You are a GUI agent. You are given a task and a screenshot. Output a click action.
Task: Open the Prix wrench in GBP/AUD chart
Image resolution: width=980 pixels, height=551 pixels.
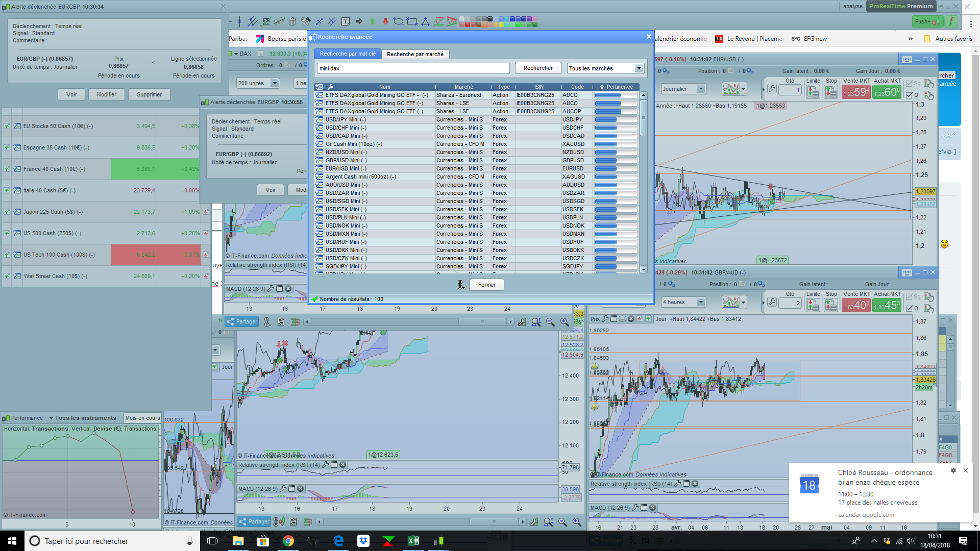pyautogui.click(x=605, y=319)
